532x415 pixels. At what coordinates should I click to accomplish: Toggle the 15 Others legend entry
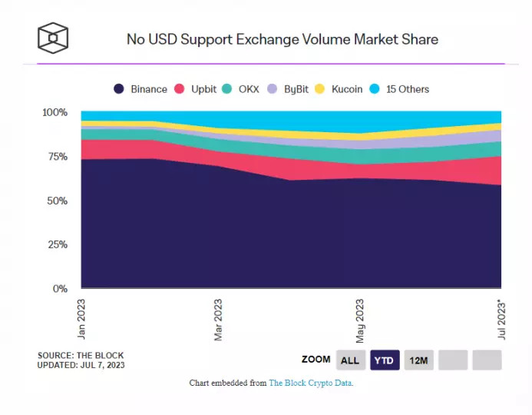tap(400, 89)
